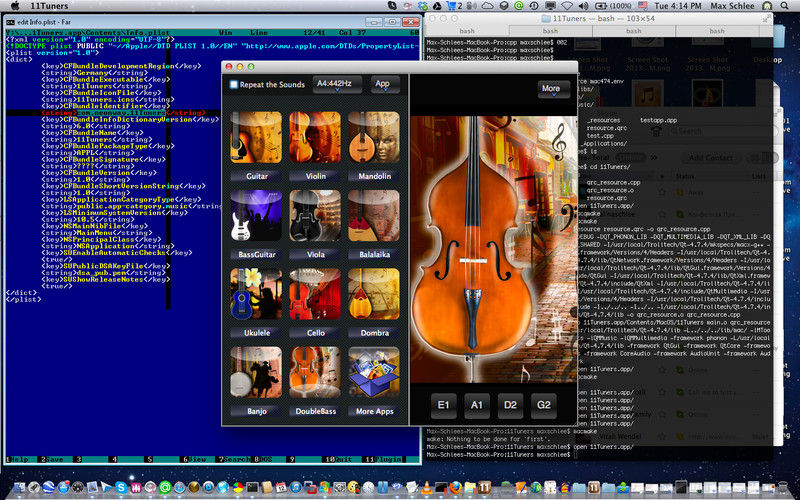
Task: Click 11Plugin in Far bottom bar
Action: click(x=384, y=459)
